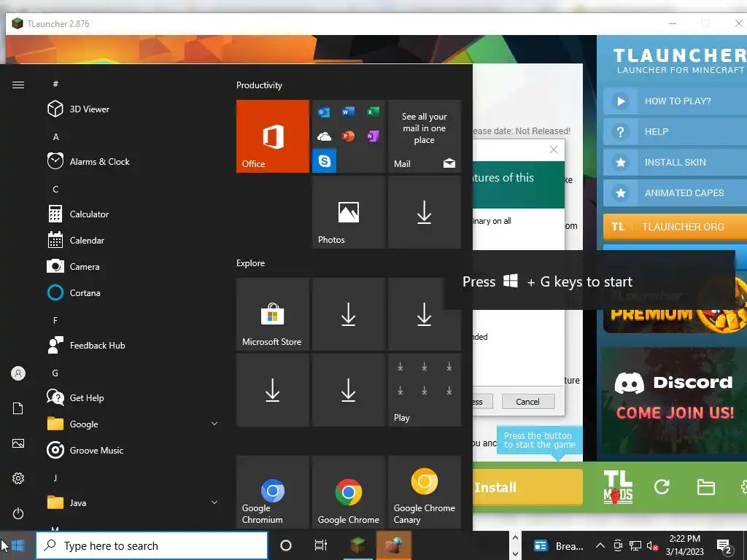The width and height of the screenshot is (747, 560).
Task: Open the Office tile
Action: pyautogui.click(x=273, y=136)
